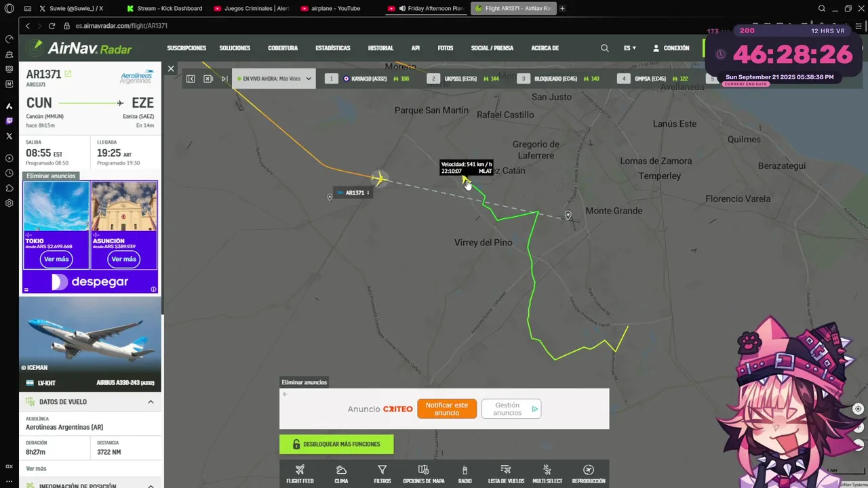
Task: Open Acerca De menu
Action: 545,48
